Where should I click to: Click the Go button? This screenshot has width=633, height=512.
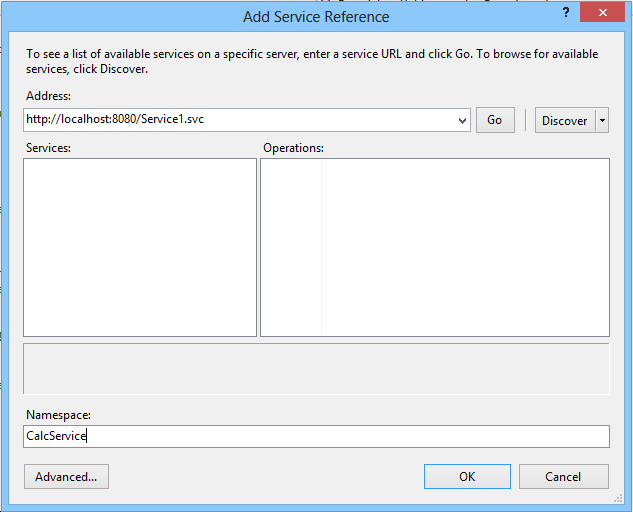[495, 120]
